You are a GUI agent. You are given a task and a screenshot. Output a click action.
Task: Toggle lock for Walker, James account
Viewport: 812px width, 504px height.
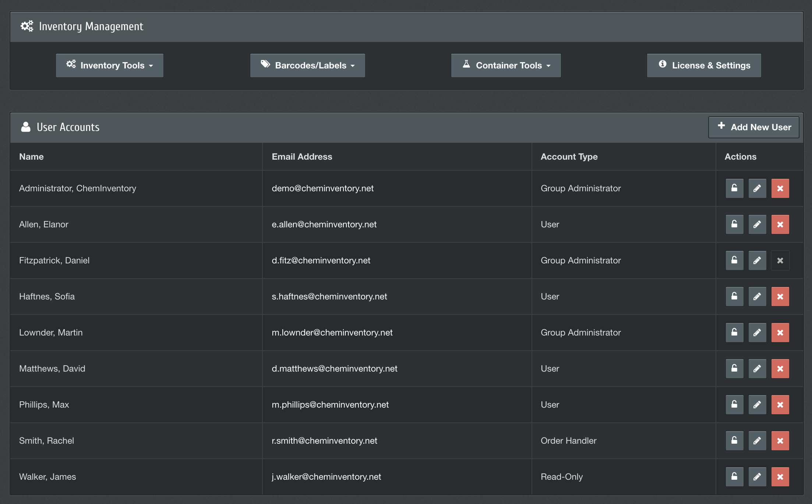point(734,477)
